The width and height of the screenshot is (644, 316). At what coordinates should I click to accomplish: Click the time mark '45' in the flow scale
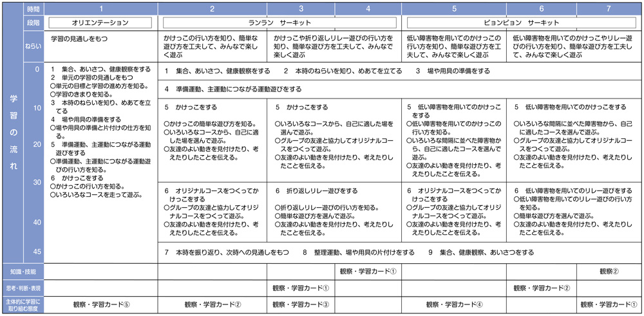(37, 252)
